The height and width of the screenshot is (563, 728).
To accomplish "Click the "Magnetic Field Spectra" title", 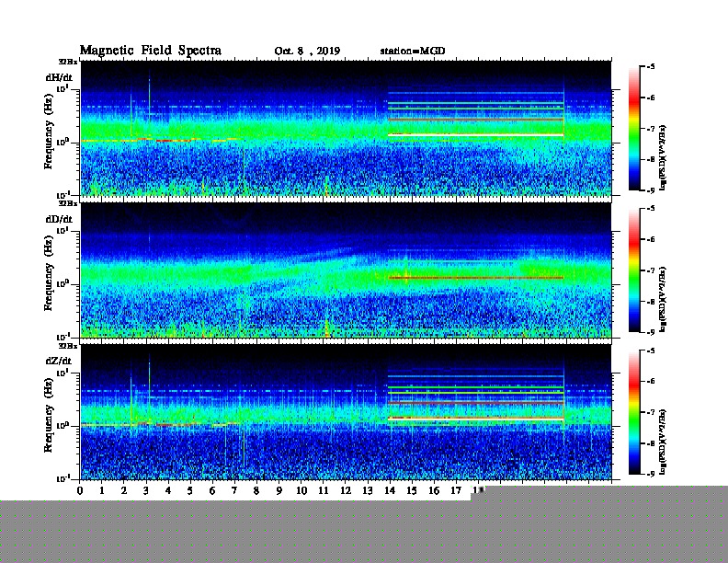I will tap(151, 51).
